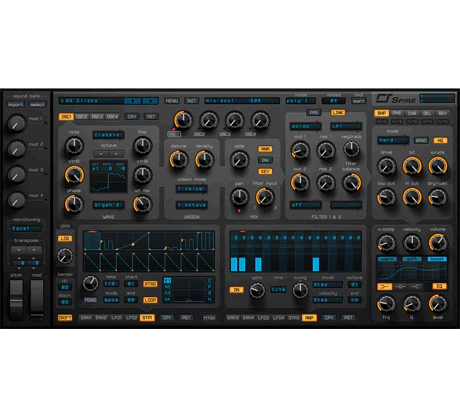
Task: Toggle the RTRG button in stepper
Action: tap(150, 284)
